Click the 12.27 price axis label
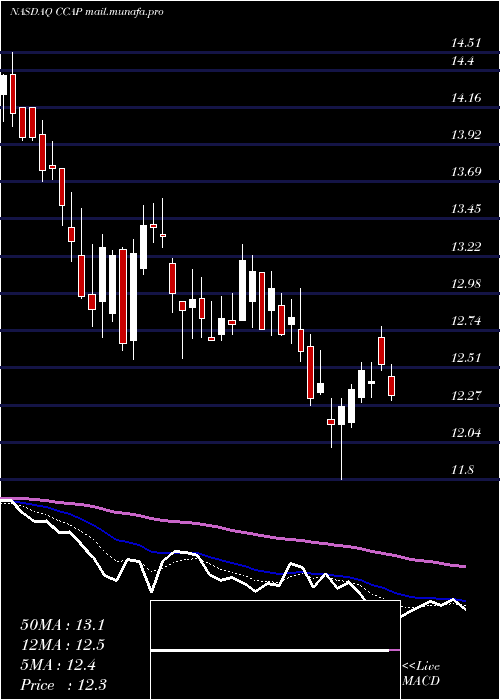This screenshot has width=500, height=700. pyautogui.click(x=466, y=396)
